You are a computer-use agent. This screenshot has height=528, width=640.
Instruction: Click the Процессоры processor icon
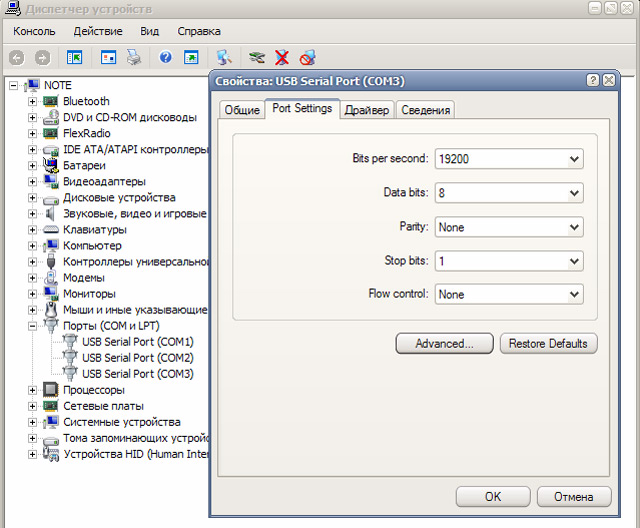(x=51, y=390)
